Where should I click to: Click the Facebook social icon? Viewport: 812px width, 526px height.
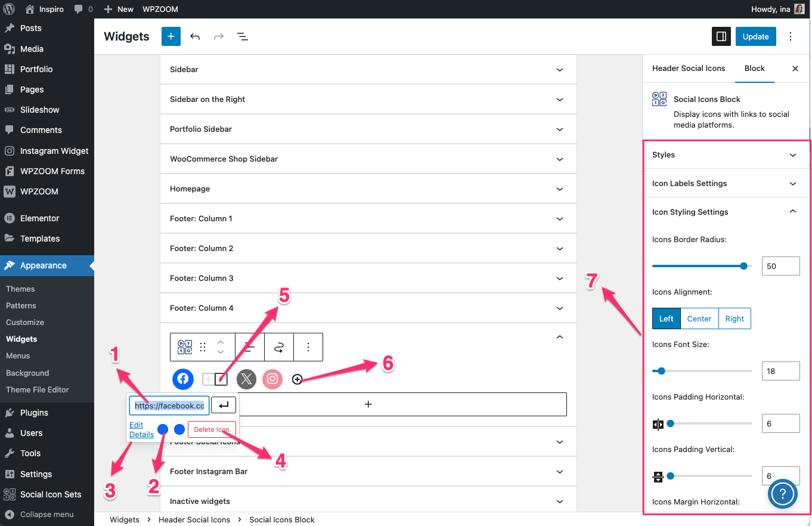pyautogui.click(x=183, y=379)
